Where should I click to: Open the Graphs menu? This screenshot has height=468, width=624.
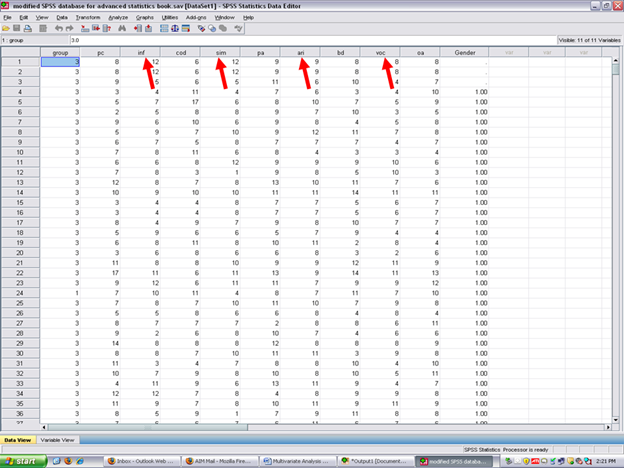tap(145, 17)
